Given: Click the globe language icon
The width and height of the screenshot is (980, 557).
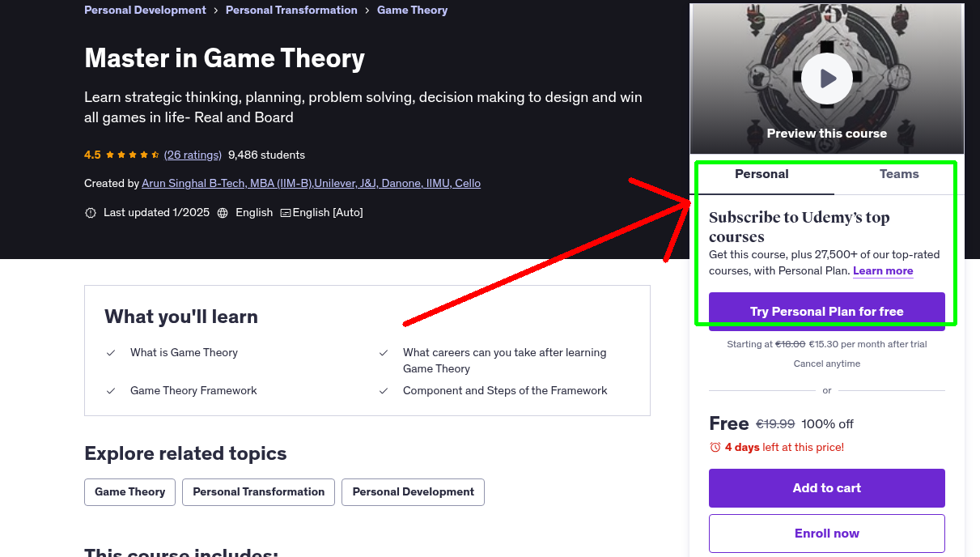Looking at the screenshot, I should [x=223, y=213].
